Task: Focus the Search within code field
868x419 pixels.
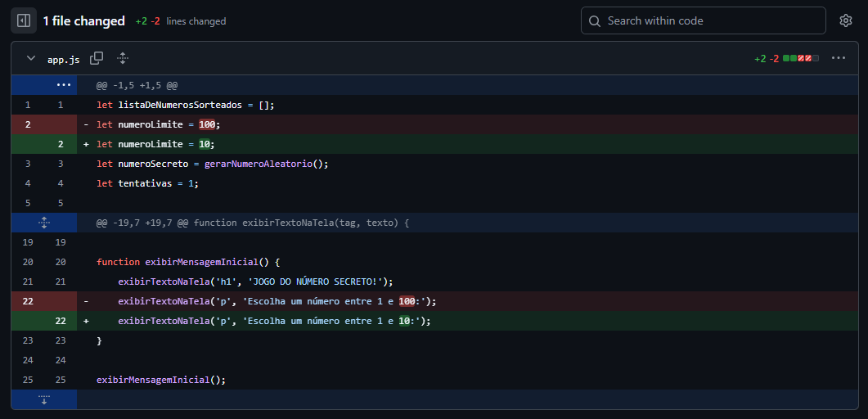Action: pos(703,21)
